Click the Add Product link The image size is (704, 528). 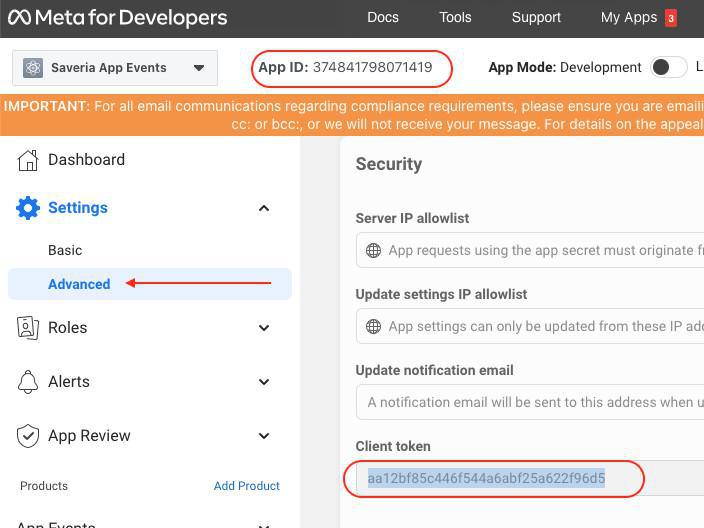pos(246,486)
